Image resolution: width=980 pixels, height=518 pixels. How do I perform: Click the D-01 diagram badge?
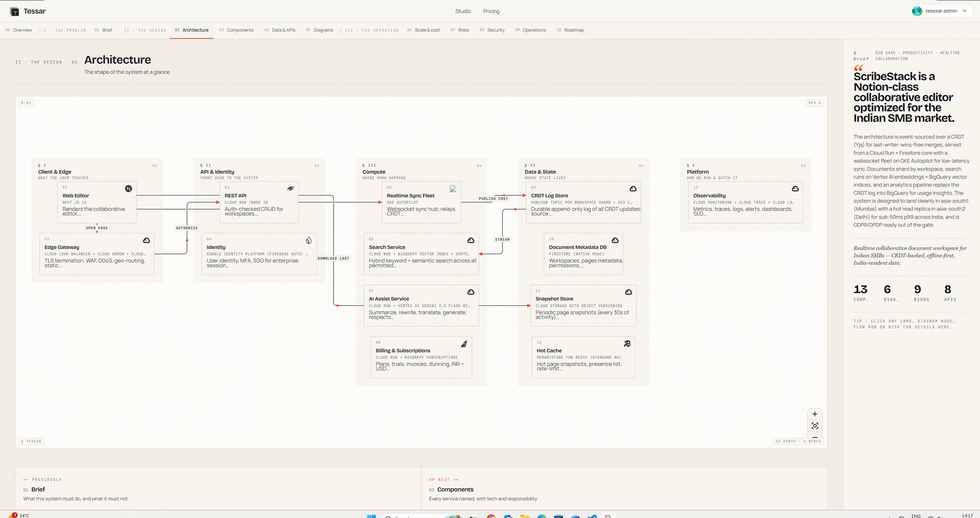click(26, 103)
